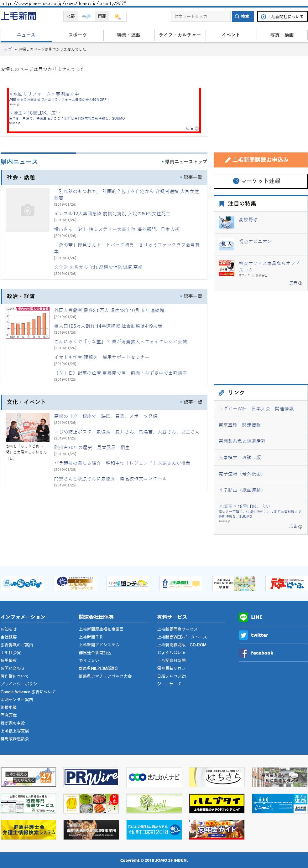Screen dimensions: 308x868
Task: Open the Facebook icon link
Action: 243,653
